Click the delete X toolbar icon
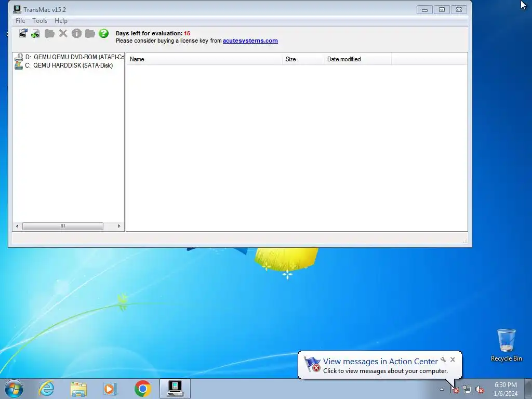The image size is (532, 399). [x=63, y=33]
